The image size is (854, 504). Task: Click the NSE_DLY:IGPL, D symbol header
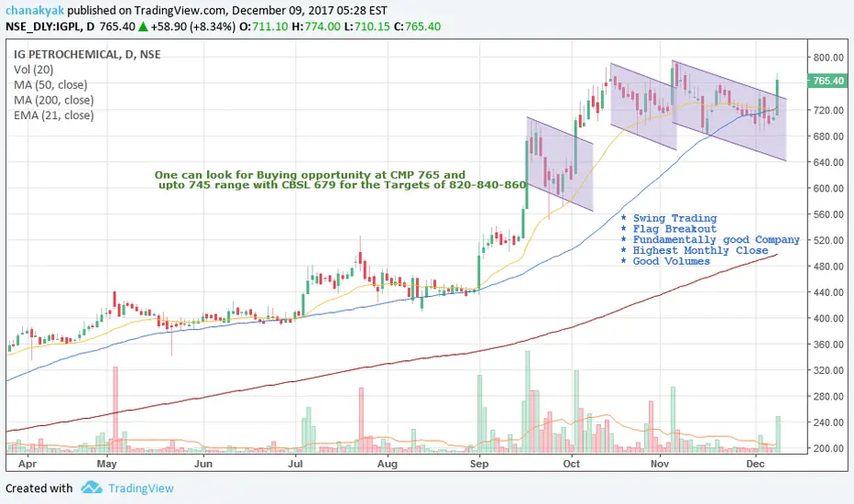[50, 27]
